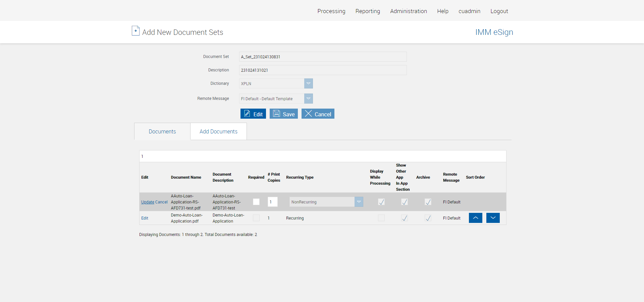The image size is (644, 302).
Task: Toggle Display While Processing for AAuto-Loan row
Action: (381, 202)
